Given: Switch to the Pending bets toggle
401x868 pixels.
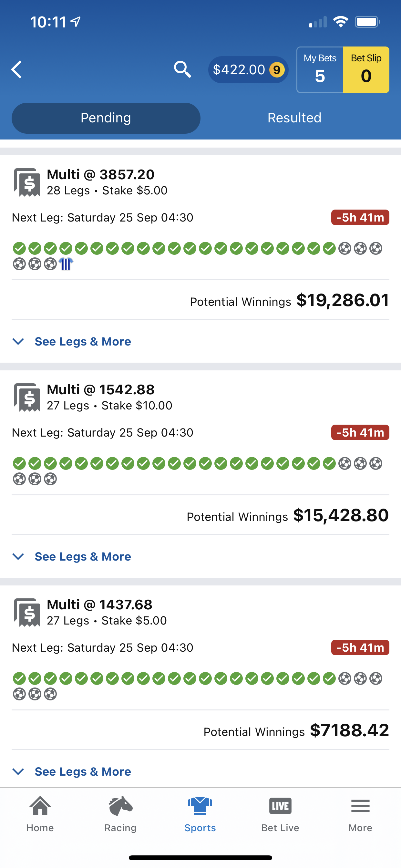Looking at the screenshot, I should click(x=106, y=118).
